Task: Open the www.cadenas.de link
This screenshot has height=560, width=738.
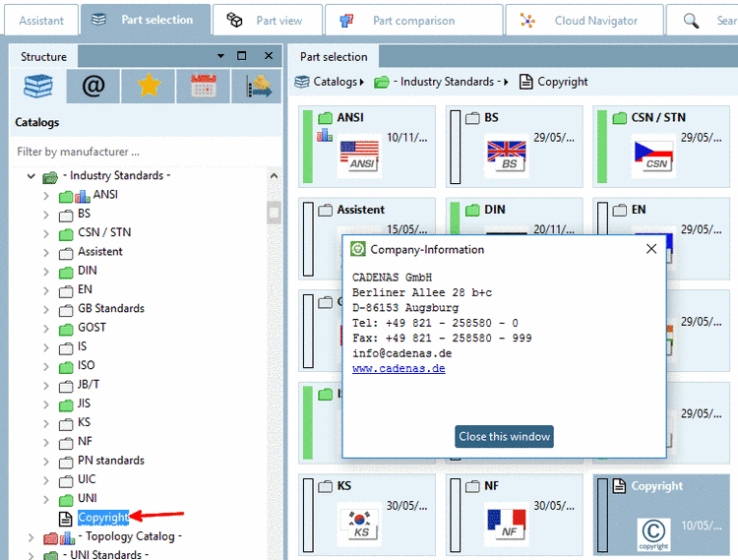Action: [399, 368]
